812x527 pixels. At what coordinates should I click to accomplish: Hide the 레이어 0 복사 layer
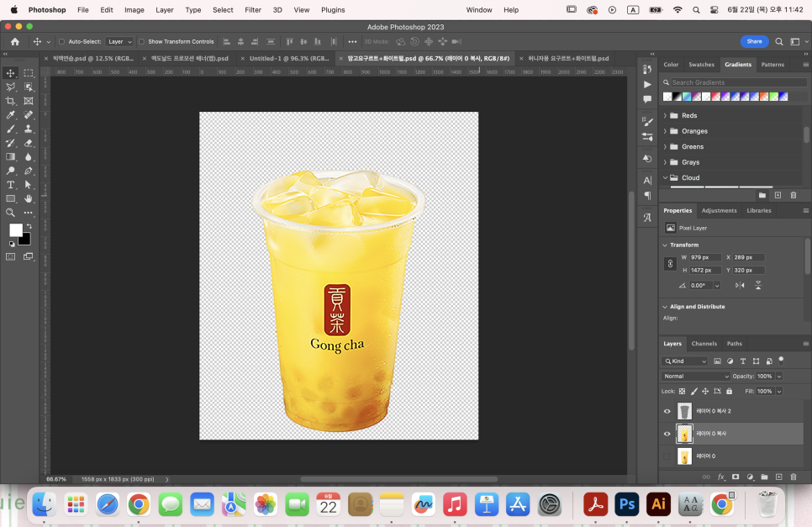667,434
